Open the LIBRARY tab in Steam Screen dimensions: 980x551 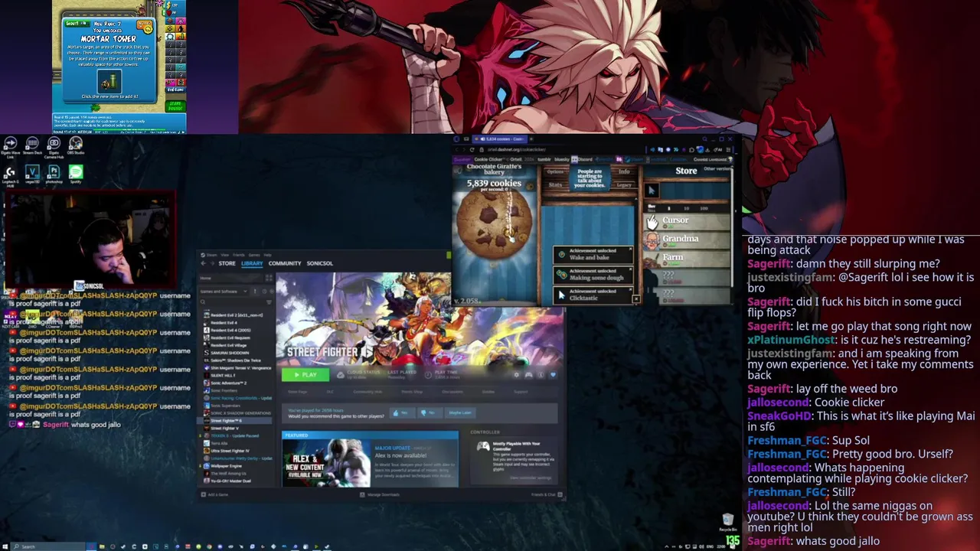[252, 263]
